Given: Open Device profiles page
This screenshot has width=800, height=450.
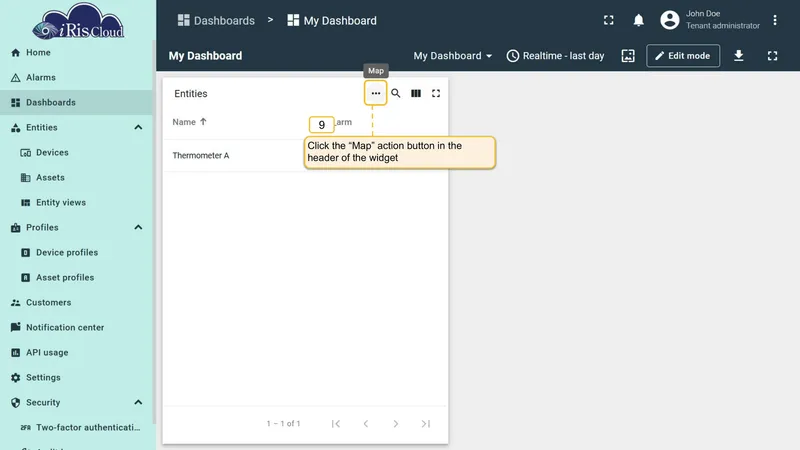Looking at the screenshot, I should [76, 253].
